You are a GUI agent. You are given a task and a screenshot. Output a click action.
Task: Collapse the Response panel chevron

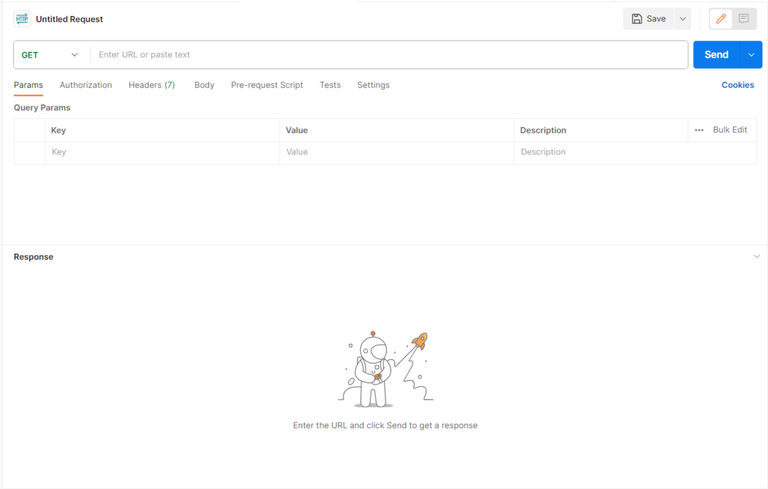point(757,257)
